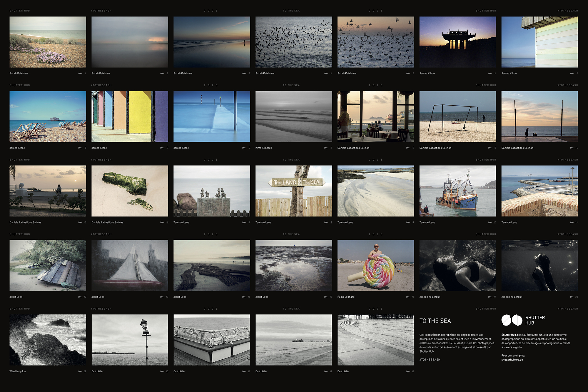Select the Wen Hung Lin caption

tap(18, 371)
